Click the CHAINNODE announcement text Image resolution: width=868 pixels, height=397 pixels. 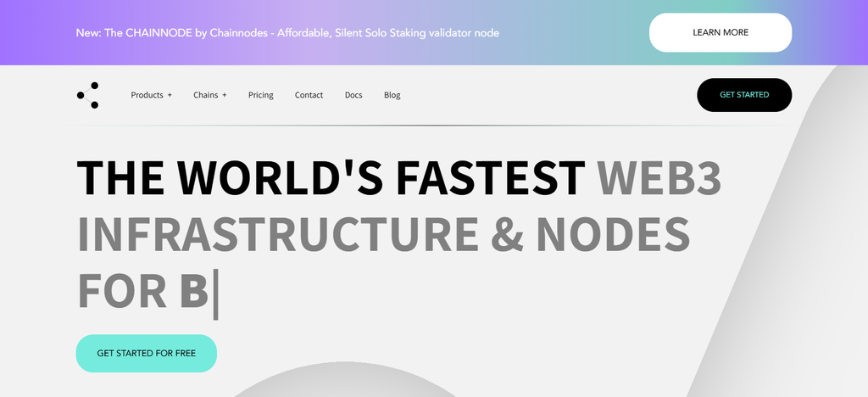[x=287, y=33]
